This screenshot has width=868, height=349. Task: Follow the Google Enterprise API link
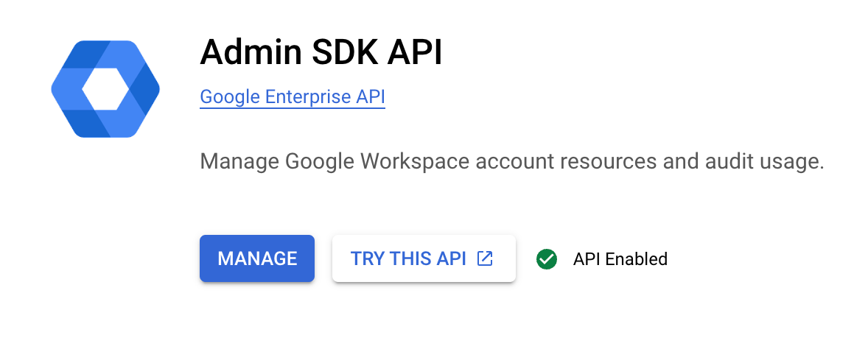pos(293,96)
